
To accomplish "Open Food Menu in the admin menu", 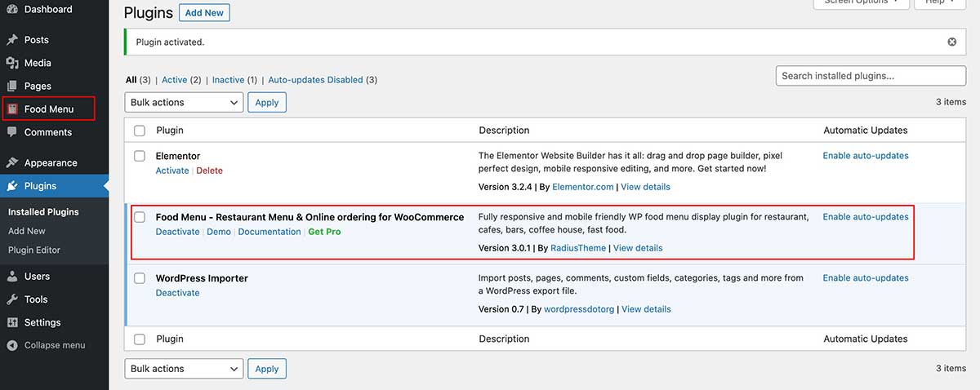I will pyautogui.click(x=49, y=109).
